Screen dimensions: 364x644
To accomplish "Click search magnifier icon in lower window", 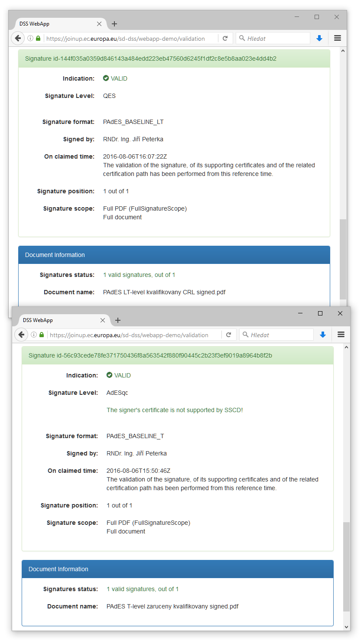I will tap(245, 335).
